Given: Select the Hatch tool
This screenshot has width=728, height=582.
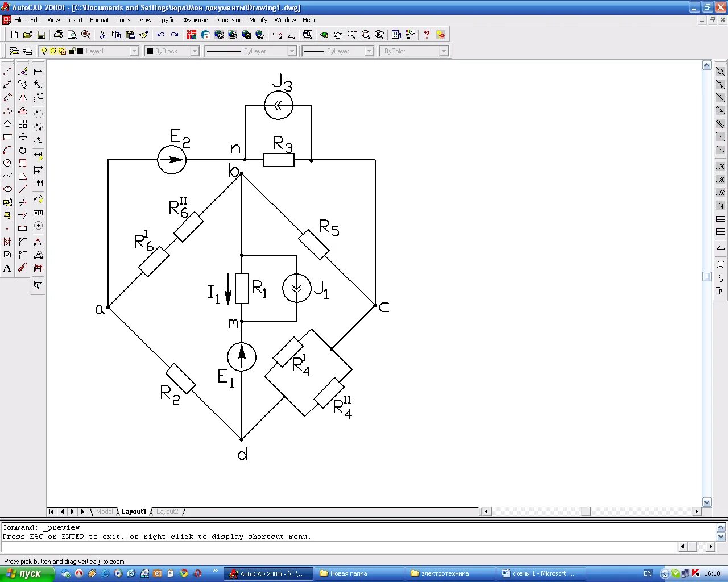Looking at the screenshot, I should [7, 242].
